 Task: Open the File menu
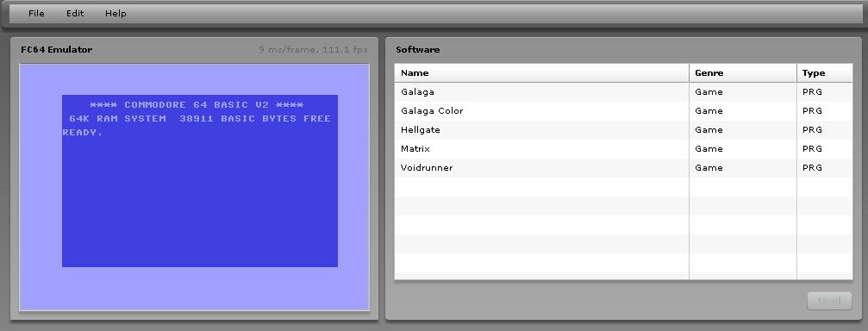pyautogui.click(x=36, y=13)
